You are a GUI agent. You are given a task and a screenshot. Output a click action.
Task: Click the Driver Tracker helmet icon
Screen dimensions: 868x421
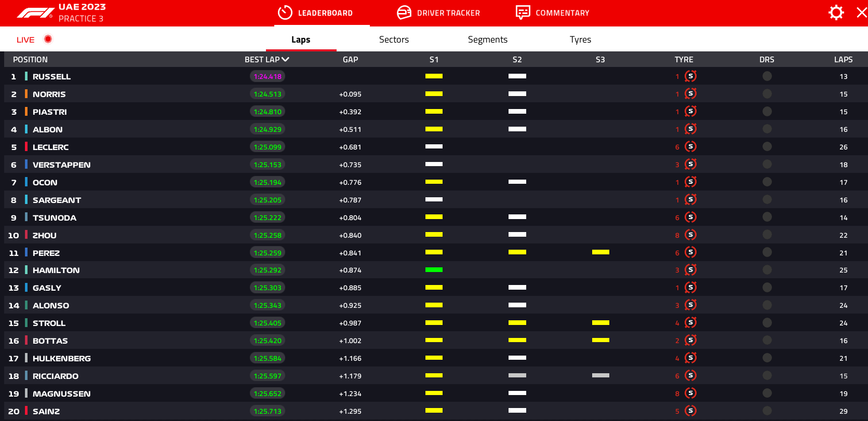click(404, 12)
